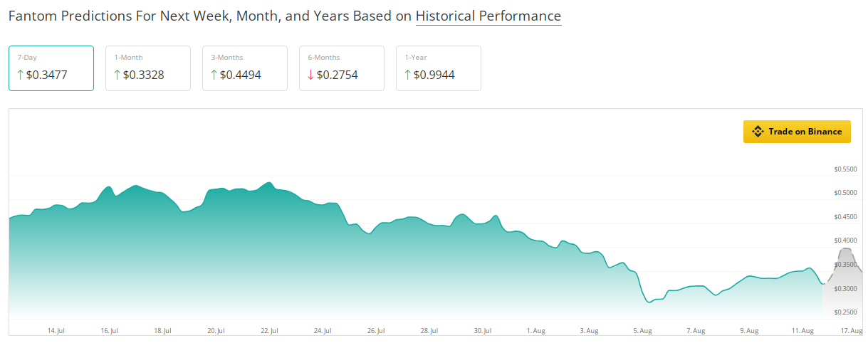Click the green up arrow beside $0.3328

point(117,75)
